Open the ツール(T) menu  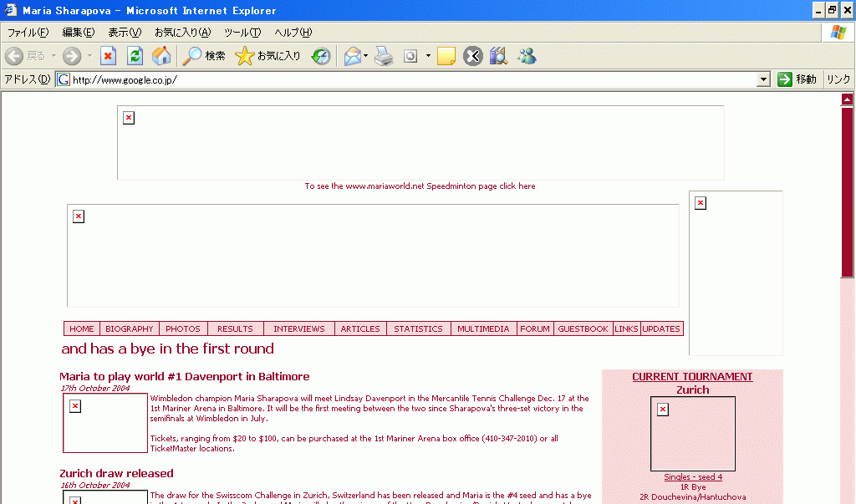242,33
